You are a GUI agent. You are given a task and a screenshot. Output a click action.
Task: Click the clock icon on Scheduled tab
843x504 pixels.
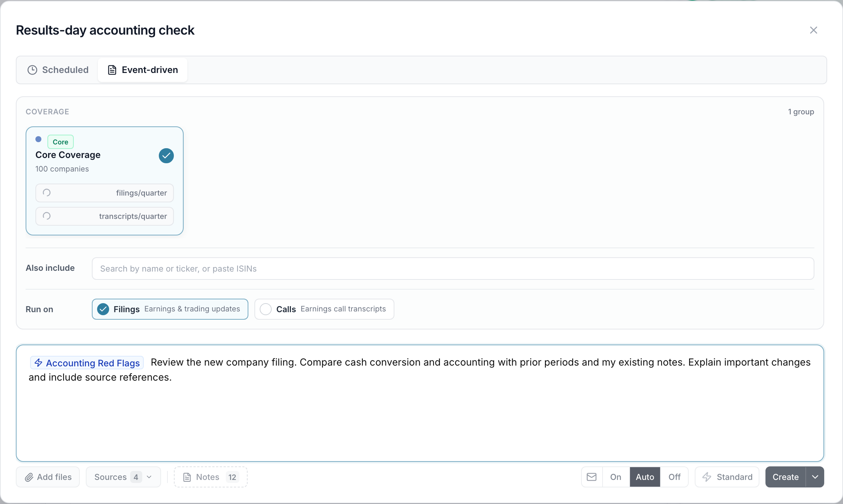32,70
